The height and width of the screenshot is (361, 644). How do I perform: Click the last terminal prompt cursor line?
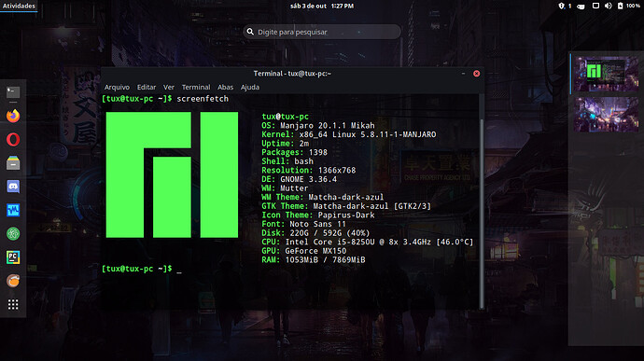(141, 269)
